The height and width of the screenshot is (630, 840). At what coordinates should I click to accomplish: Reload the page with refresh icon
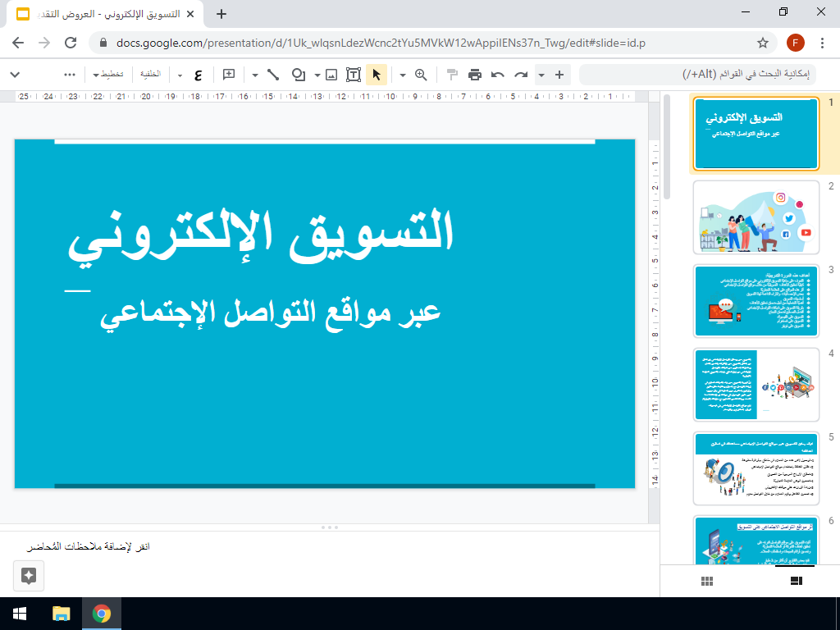point(71,43)
